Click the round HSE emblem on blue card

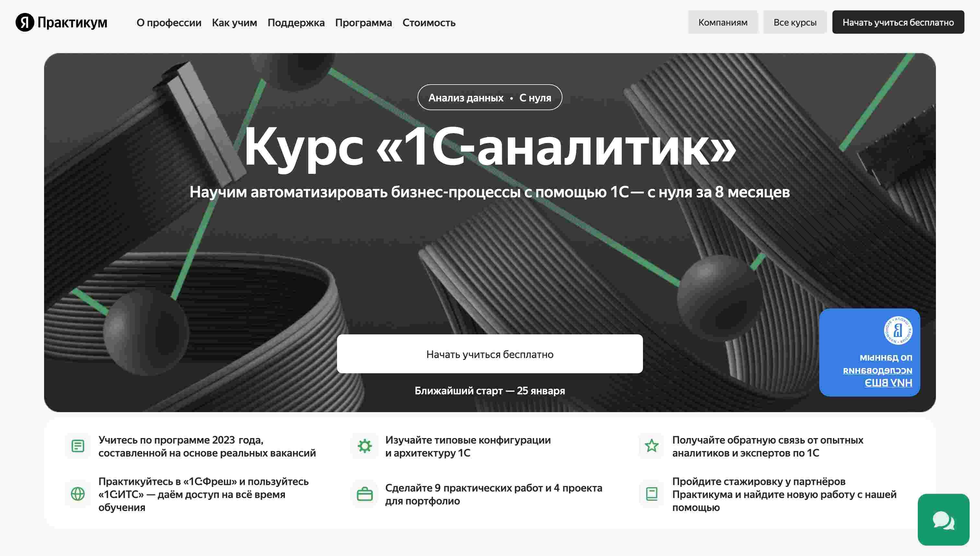pyautogui.click(x=898, y=330)
